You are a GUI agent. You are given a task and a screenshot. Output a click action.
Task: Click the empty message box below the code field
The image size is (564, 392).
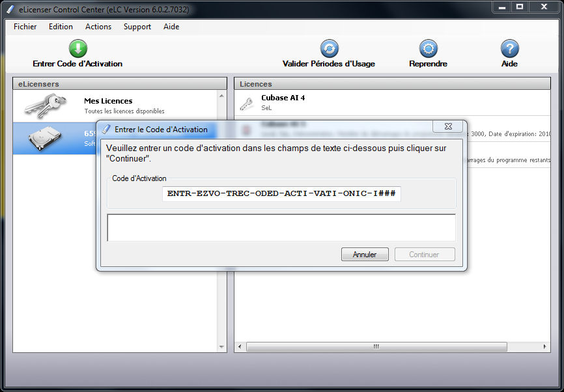pos(281,228)
